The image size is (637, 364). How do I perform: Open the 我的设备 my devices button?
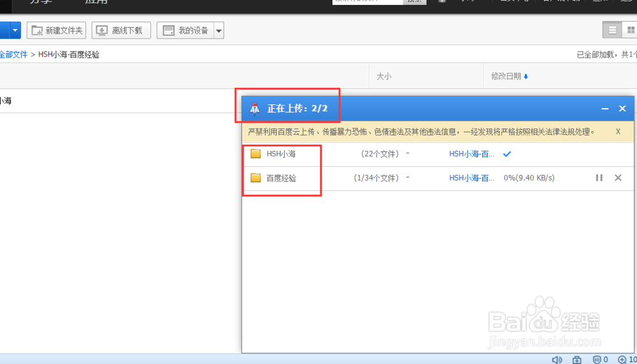pyautogui.click(x=185, y=31)
